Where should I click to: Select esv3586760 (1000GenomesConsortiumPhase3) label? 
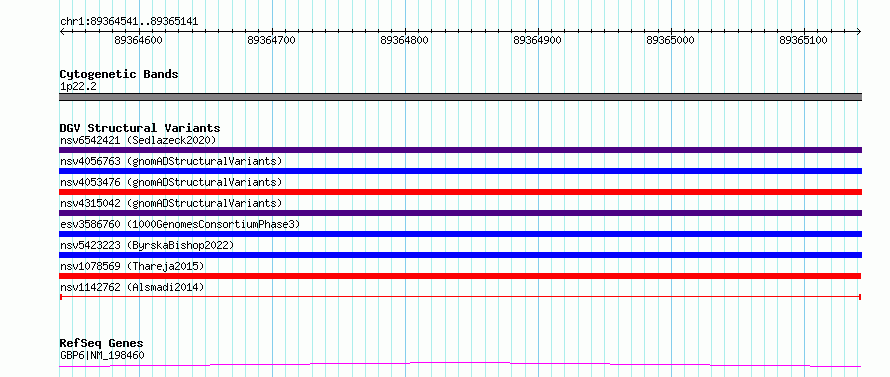(179, 224)
